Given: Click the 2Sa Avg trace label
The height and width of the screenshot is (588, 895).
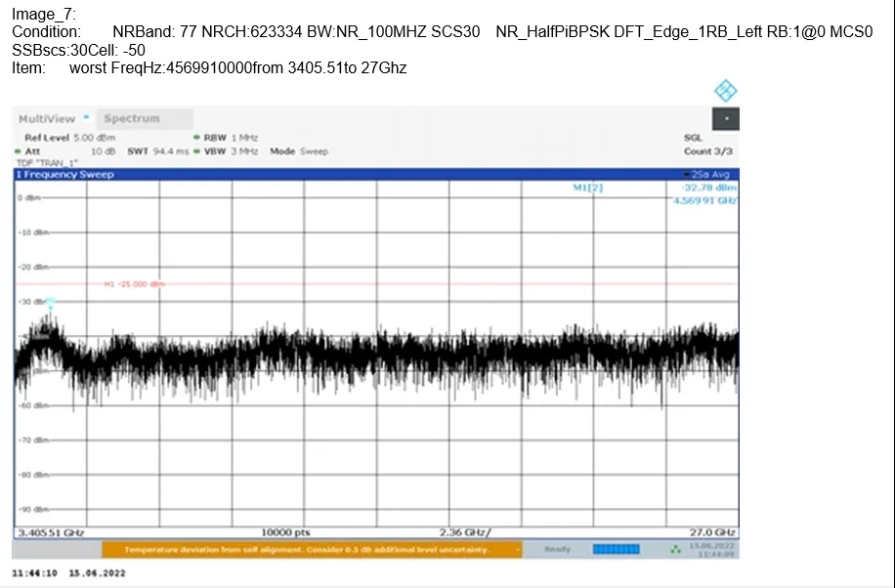Looking at the screenshot, I should (x=707, y=175).
